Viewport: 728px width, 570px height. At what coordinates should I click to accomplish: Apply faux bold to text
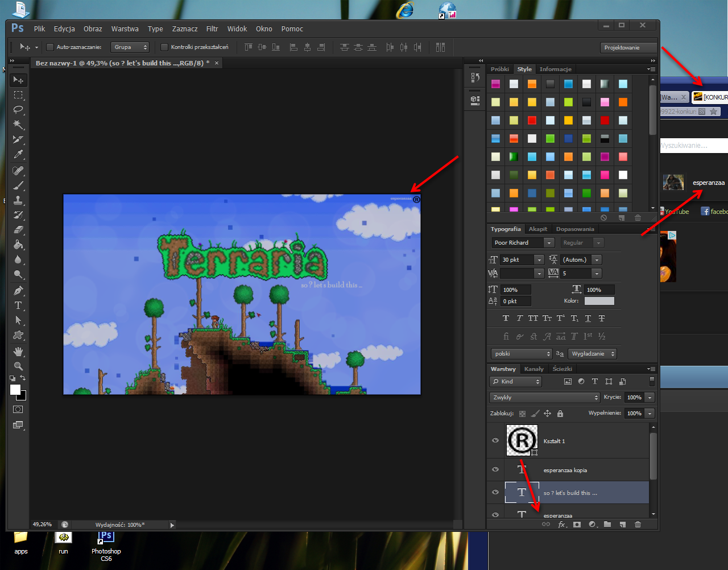click(506, 319)
